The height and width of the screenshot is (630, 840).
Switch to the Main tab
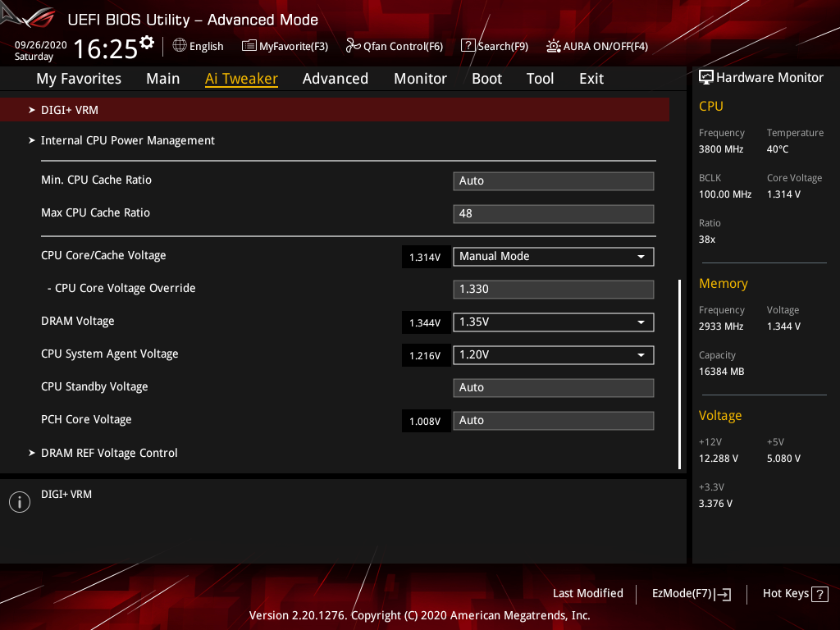[x=163, y=79]
